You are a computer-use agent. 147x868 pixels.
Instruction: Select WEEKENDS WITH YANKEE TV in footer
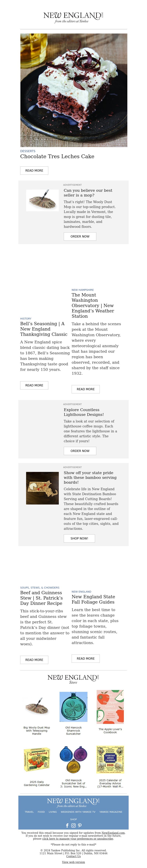(x=78, y=812)
